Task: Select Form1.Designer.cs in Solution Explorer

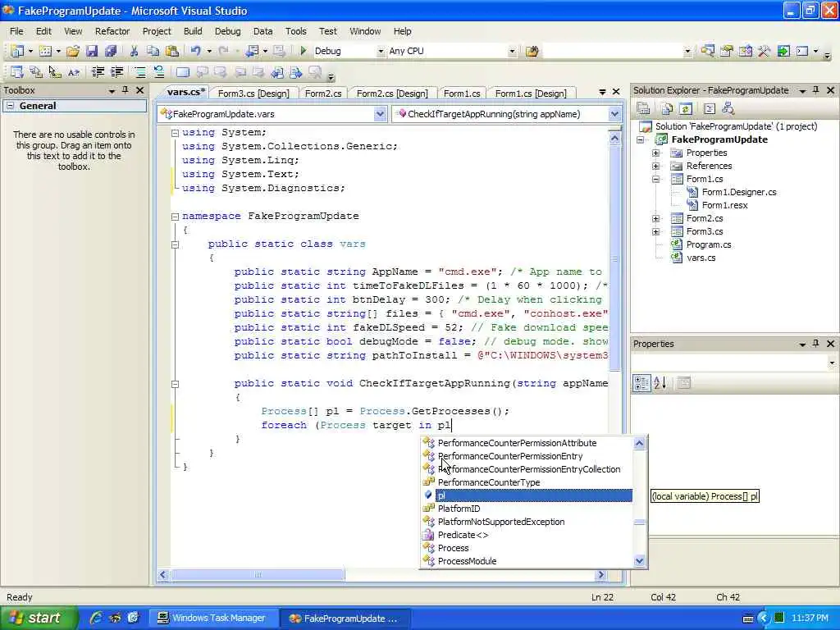Action: [739, 192]
